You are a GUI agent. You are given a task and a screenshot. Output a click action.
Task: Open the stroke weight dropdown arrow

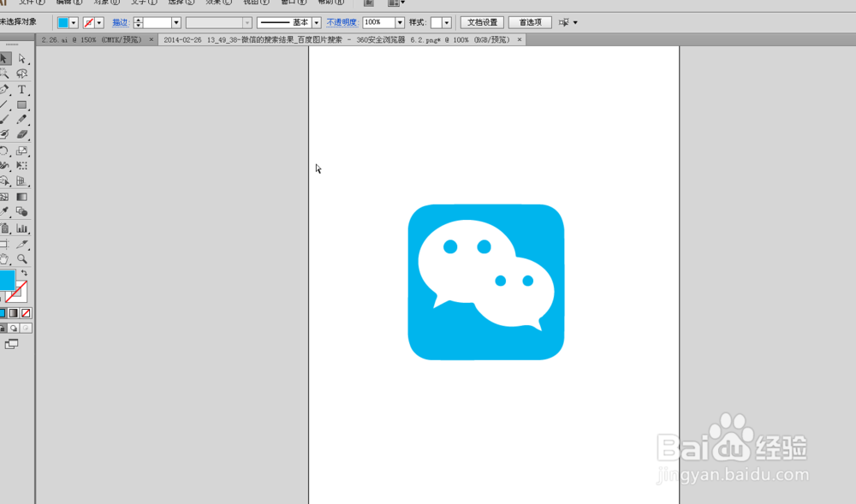point(176,22)
